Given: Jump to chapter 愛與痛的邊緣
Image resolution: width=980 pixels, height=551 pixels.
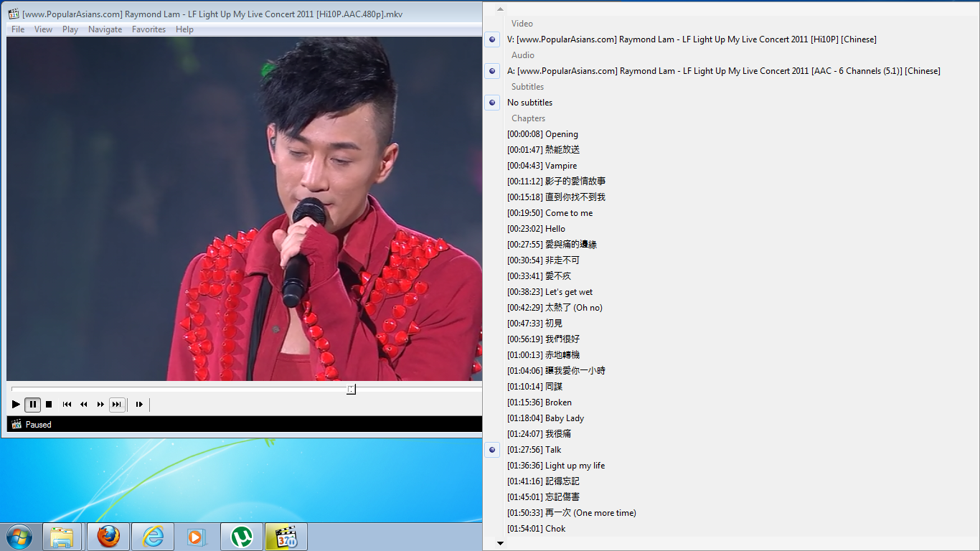Looking at the screenshot, I should pyautogui.click(x=731, y=245).
